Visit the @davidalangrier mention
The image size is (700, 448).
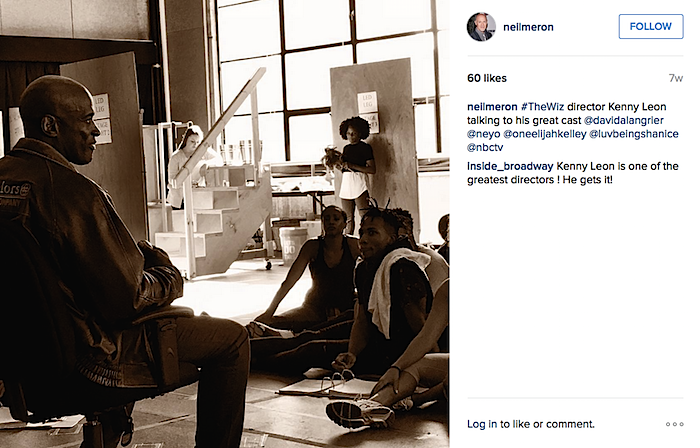(x=623, y=120)
